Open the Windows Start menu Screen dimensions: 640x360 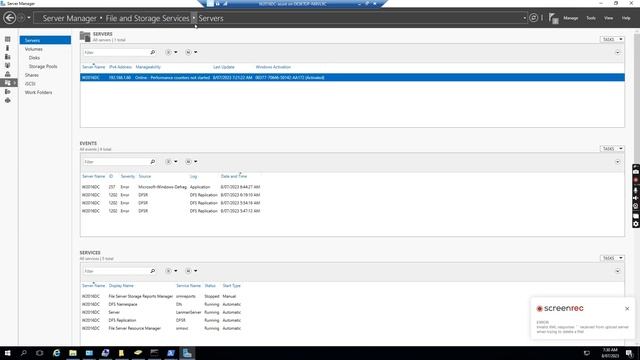[x=7, y=353]
